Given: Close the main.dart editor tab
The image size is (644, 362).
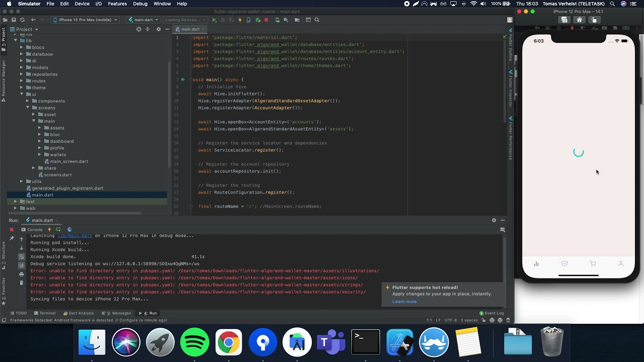Looking at the screenshot, I should click(203, 29).
